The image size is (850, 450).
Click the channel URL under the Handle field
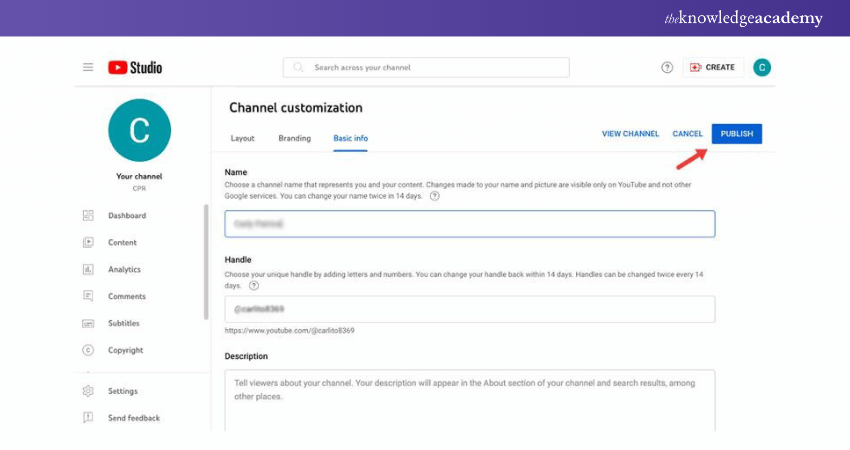(289, 330)
